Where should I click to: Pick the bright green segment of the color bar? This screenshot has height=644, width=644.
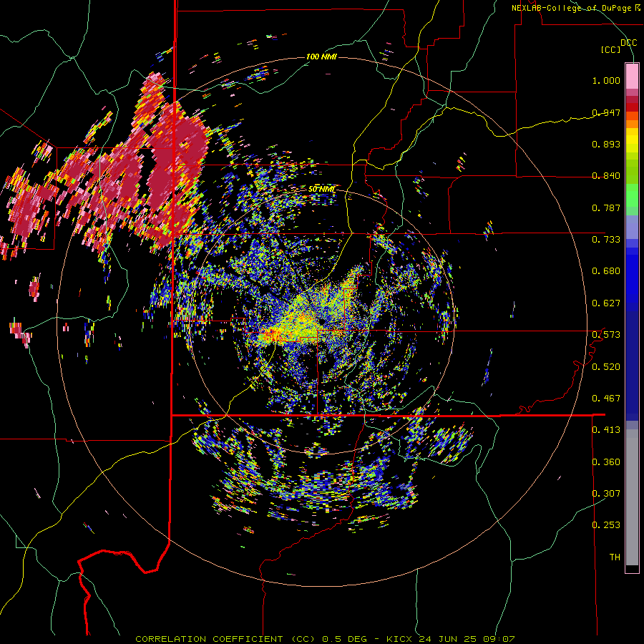click(632, 195)
